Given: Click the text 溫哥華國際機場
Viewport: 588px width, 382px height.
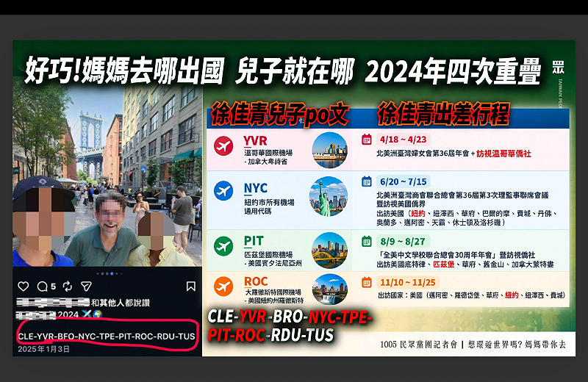Looking at the screenshot, I should [x=268, y=153].
